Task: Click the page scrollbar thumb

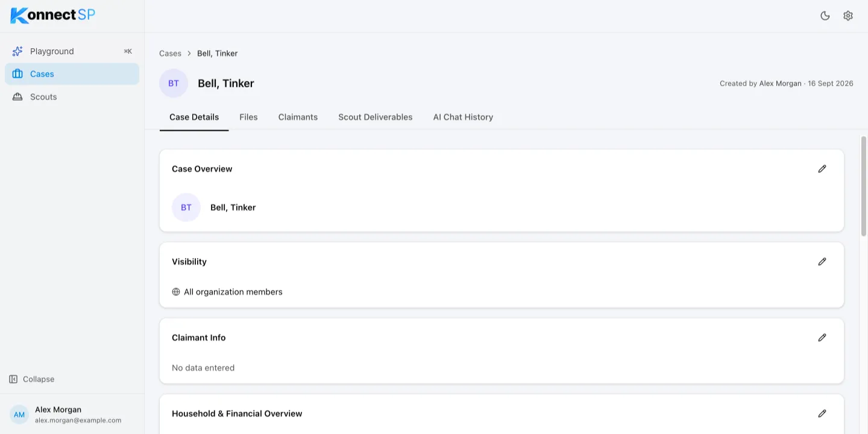Action: [864, 186]
